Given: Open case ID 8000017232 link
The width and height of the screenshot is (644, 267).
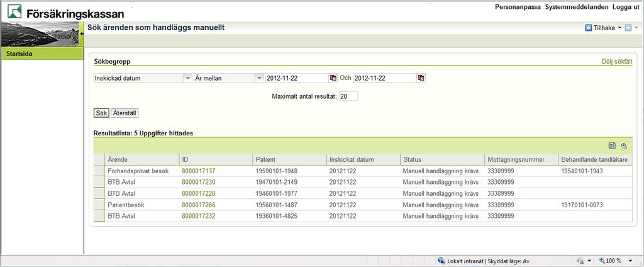Looking at the screenshot, I should point(198,215).
